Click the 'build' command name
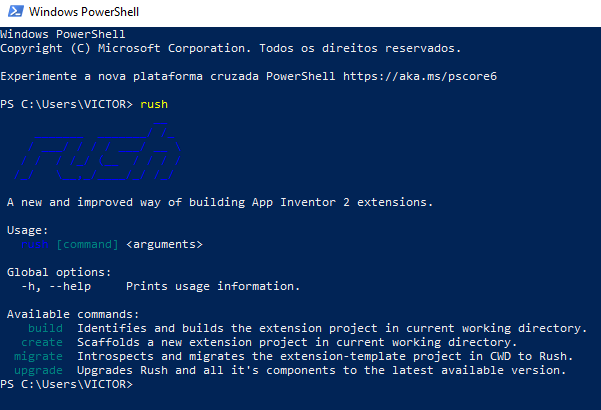Viewport: 601px width, 410px height. 45,328
